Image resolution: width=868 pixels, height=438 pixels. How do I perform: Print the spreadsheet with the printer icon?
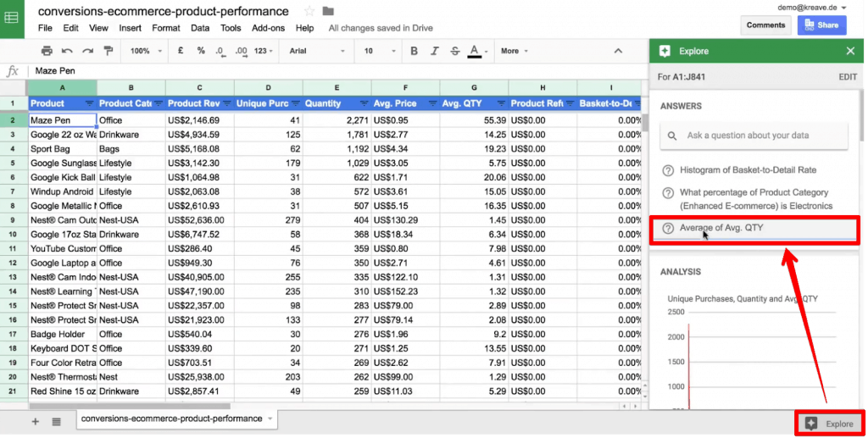(x=47, y=51)
